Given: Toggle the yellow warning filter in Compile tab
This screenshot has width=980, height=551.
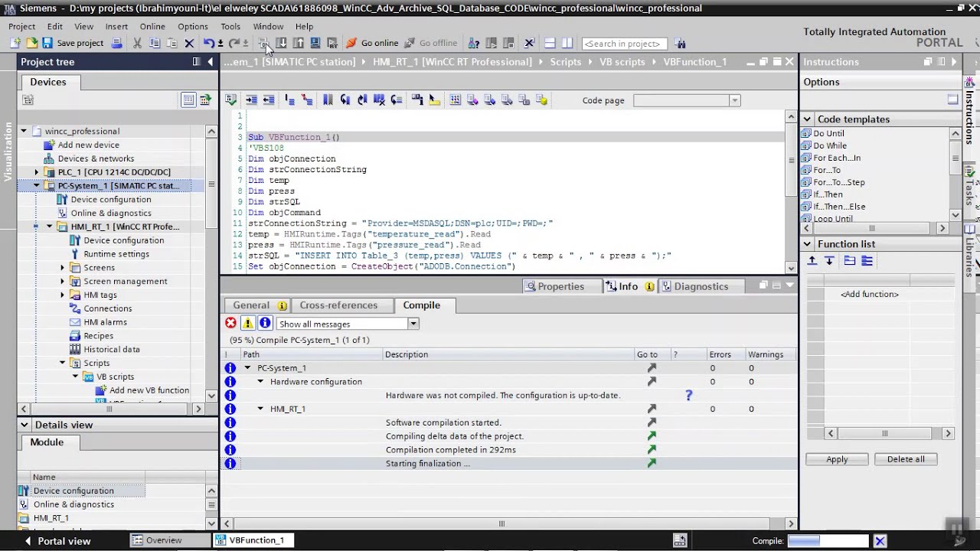Looking at the screenshot, I should pyautogui.click(x=247, y=323).
